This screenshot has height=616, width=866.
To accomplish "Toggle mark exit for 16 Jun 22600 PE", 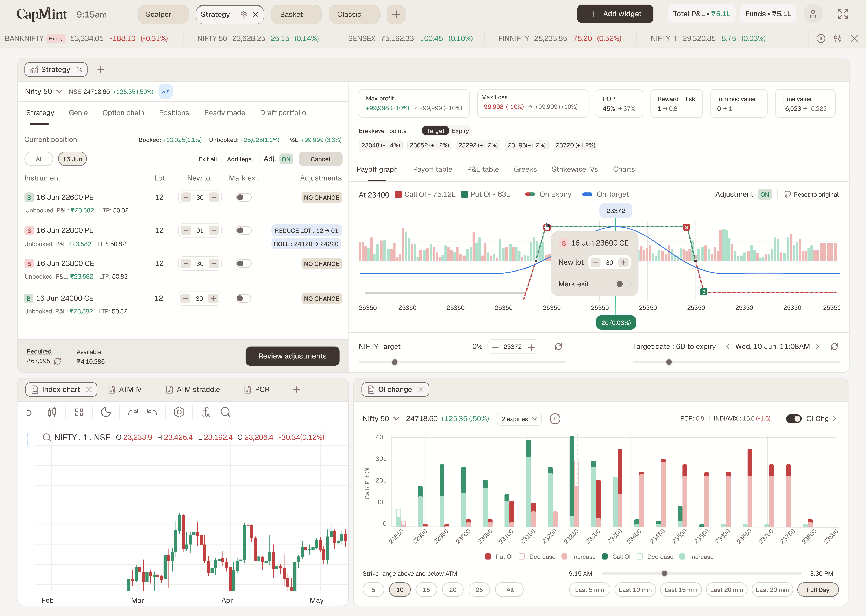I will tap(243, 197).
